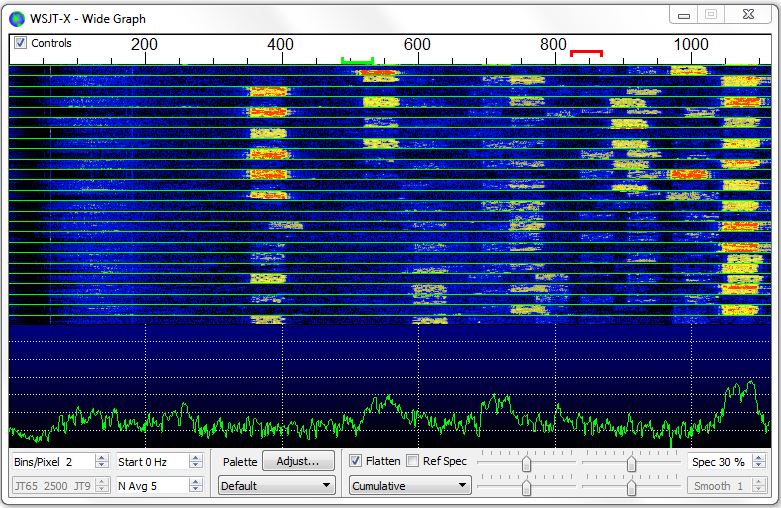Click the slider handle directly right of Cumulative dropdown
The height and width of the screenshot is (508, 781).
pos(526,487)
